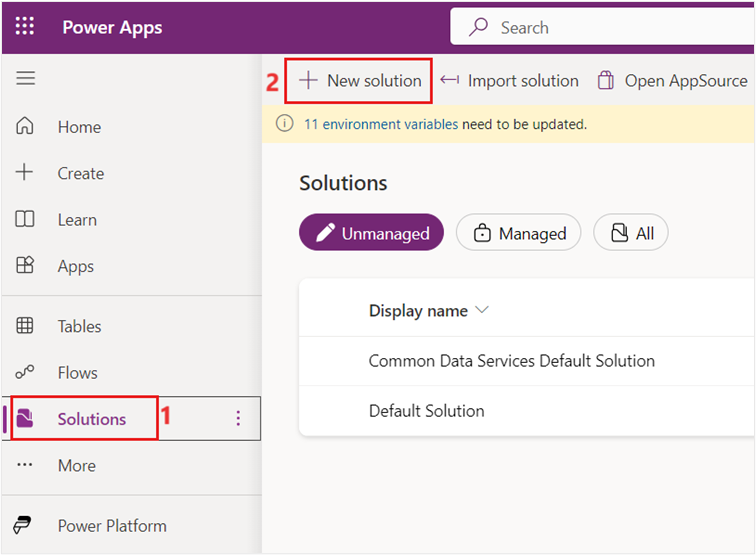Click the Tables grid icon
The width and height of the screenshot is (756, 555).
coord(25,326)
